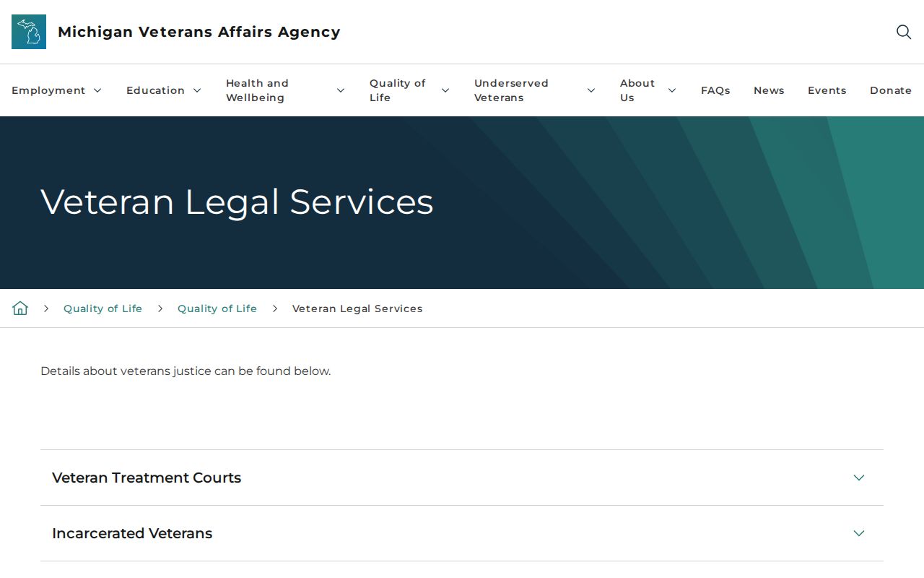
Task: Expand the Employment menu chevron
Action: [97, 90]
